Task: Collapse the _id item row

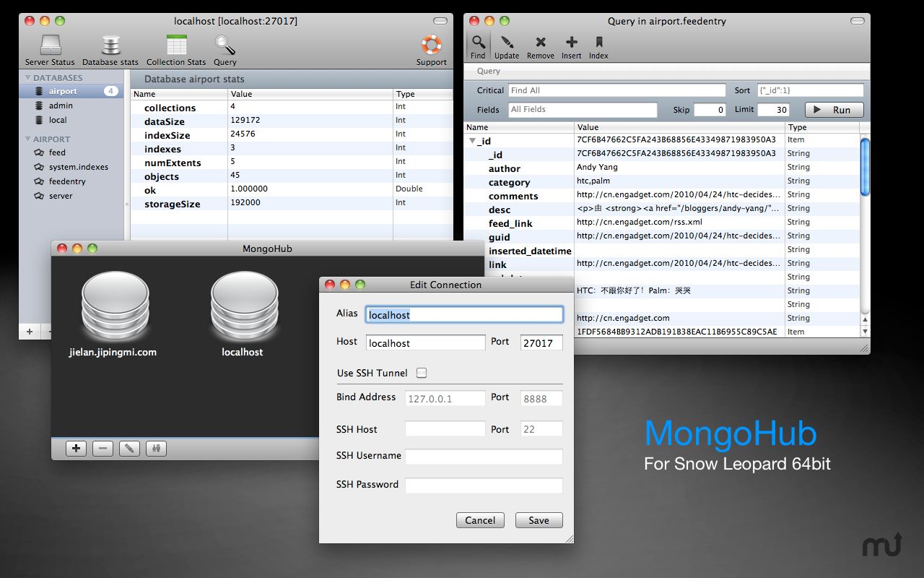Action: (x=472, y=141)
